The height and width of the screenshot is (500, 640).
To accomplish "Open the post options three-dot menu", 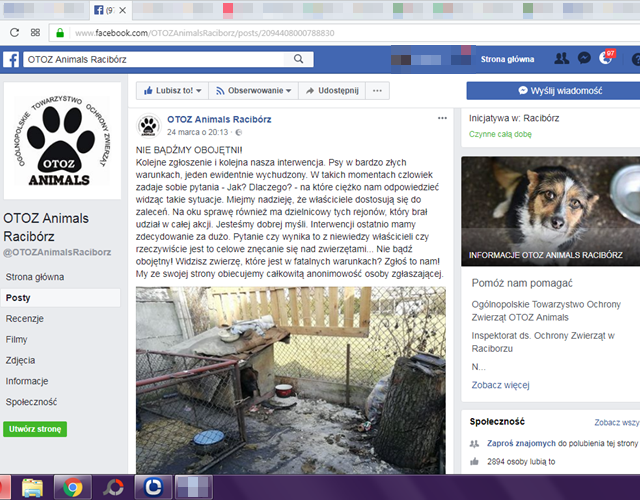I will tap(442, 118).
